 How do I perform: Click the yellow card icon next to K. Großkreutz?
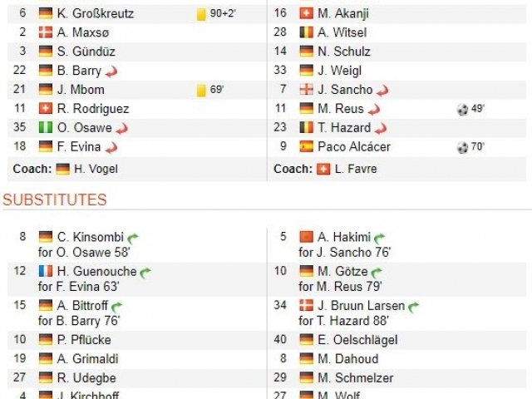click(201, 14)
